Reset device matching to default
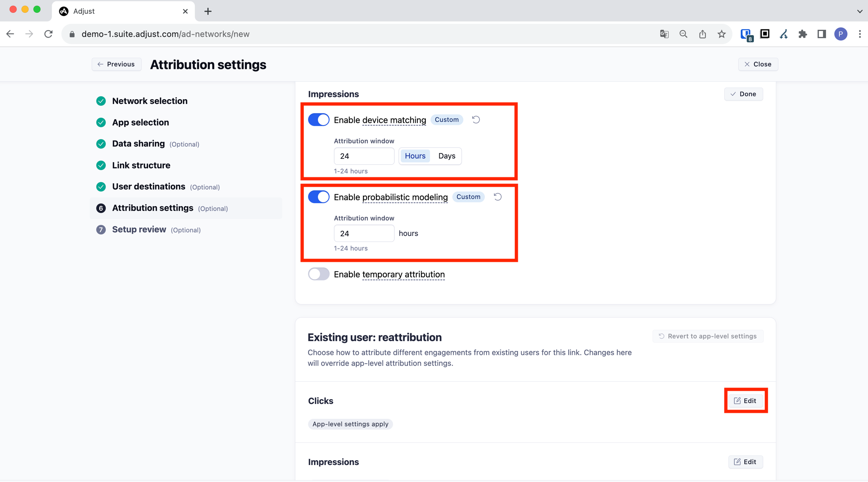Viewport: 868px width, 482px height. [476, 120]
